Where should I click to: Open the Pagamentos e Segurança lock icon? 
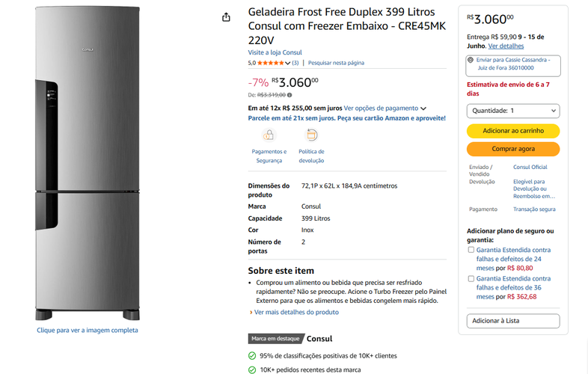pos(269,135)
